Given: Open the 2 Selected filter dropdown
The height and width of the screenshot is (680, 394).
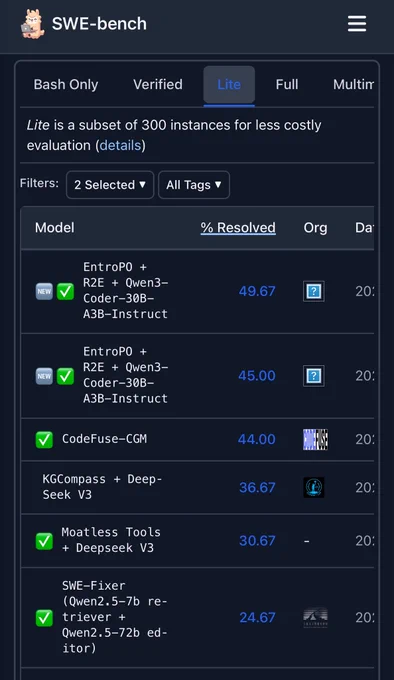Looking at the screenshot, I should [x=110, y=185].
